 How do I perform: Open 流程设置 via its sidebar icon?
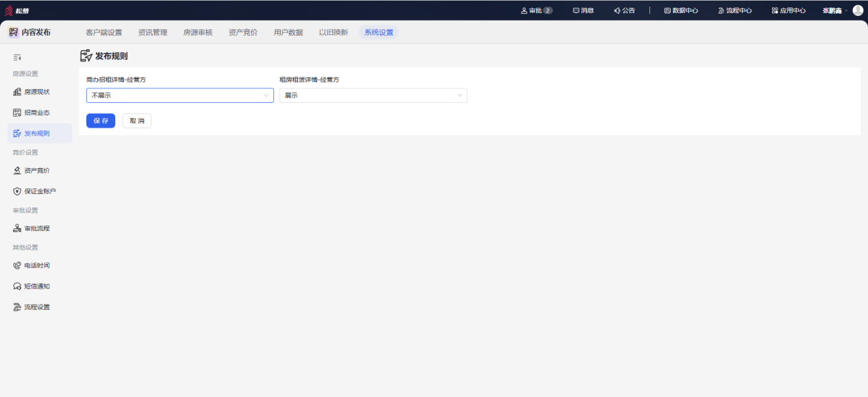[17, 307]
